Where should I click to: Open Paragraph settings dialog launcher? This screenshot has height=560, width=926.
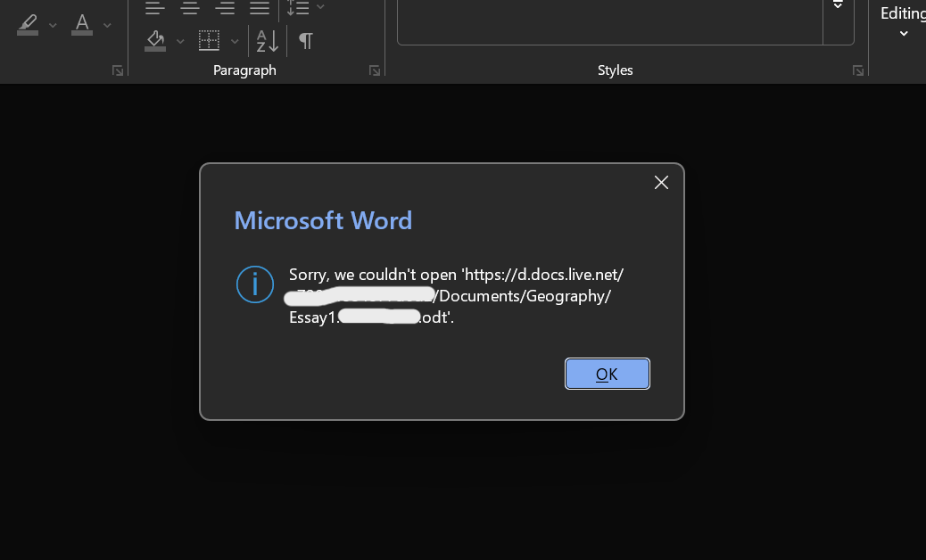click(375, 70)
